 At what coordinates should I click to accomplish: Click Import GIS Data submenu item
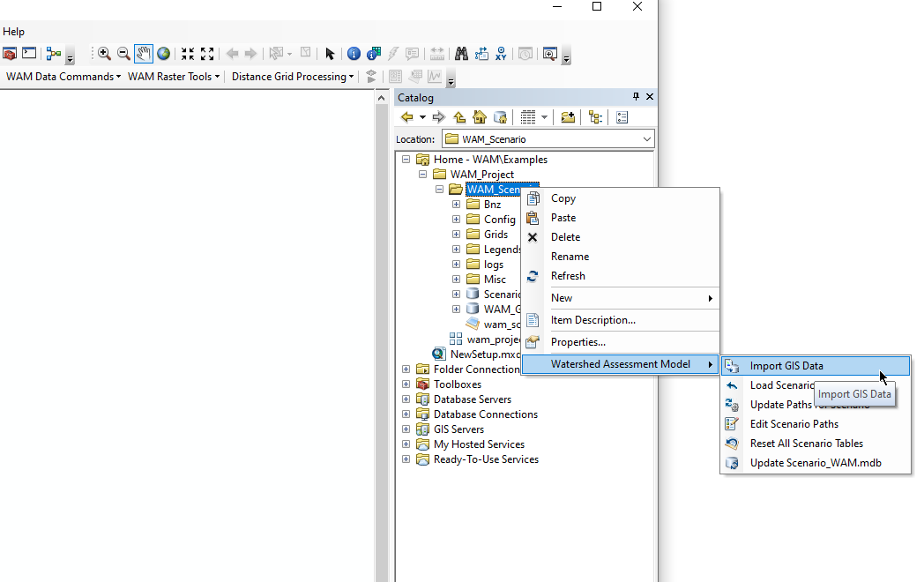pyautogui.click(x=816, y=366)
